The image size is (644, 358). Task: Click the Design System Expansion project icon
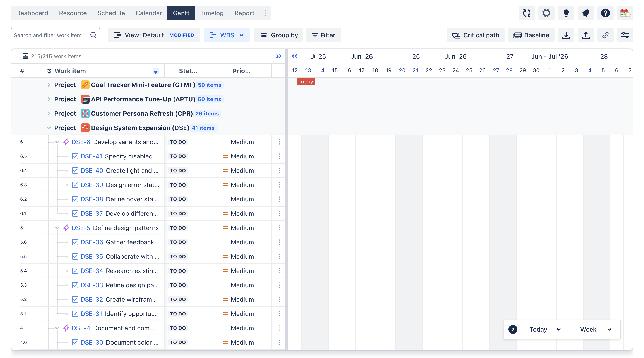(x=85, y=128)
